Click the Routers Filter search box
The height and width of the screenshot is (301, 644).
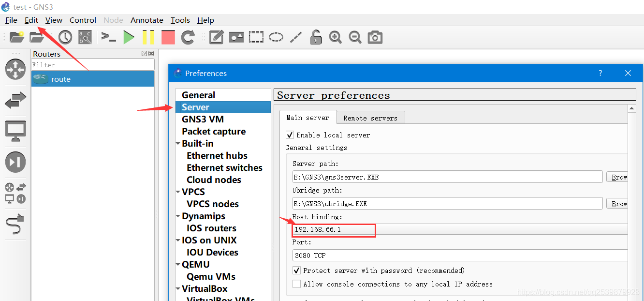click(93, 65)
